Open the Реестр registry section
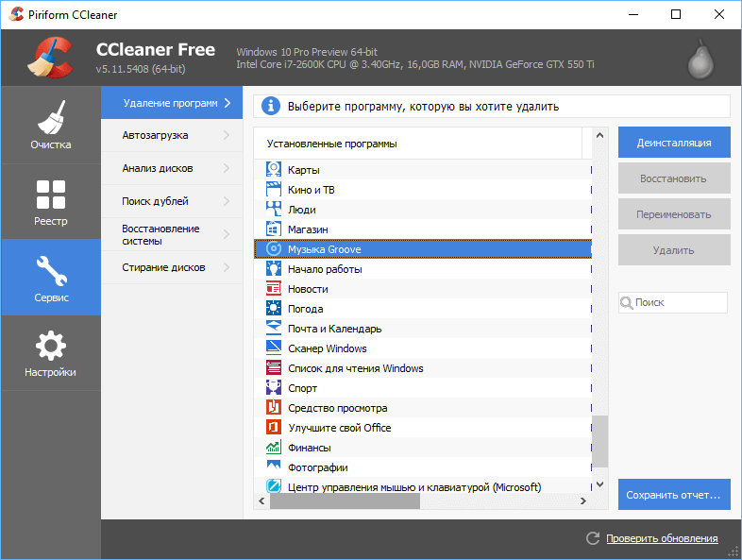 click(51, 202)
